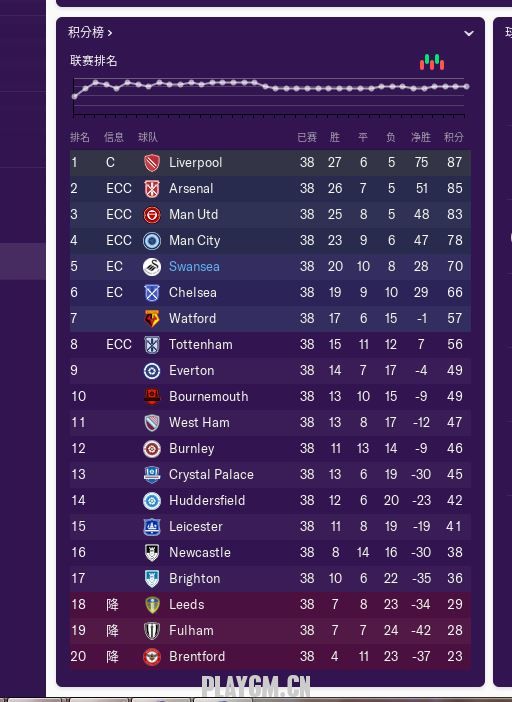This screenshot has height=702, width=512.
Task: Open the 积分榜 heading link
Action: pyautogui.click(x=90, y=32)
